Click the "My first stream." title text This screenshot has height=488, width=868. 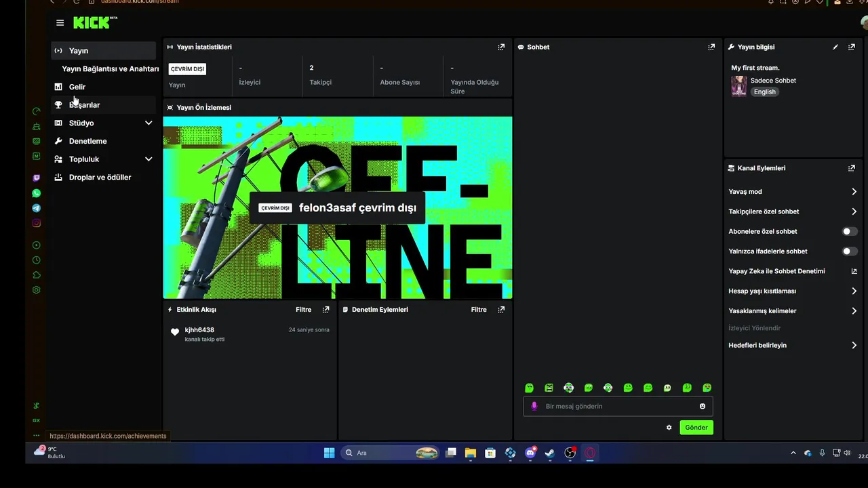755,68
